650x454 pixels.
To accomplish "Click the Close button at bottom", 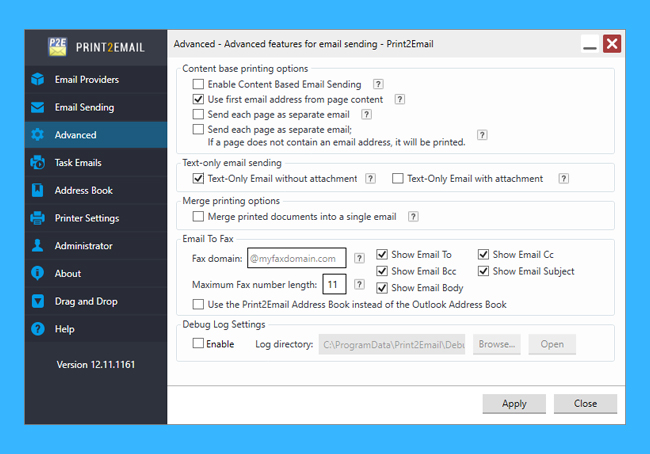I will tap(585, 403).
